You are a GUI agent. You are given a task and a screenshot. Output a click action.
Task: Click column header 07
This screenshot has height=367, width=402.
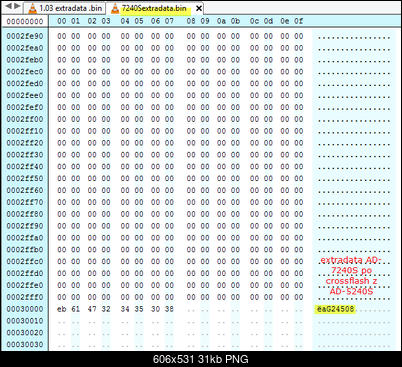169,21
